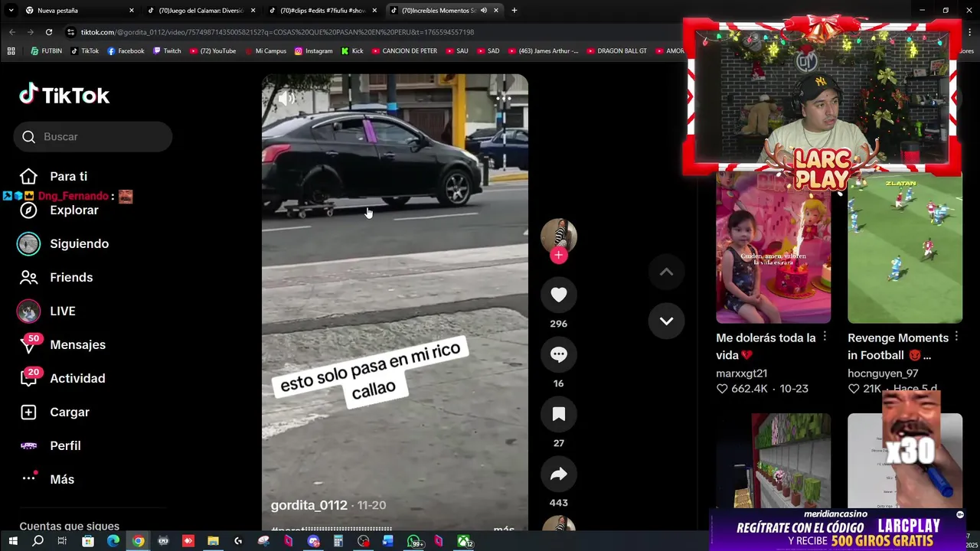The image size is (980, 551).
Task: Open Calculator from the taskbar
Action: click(338, 541)
